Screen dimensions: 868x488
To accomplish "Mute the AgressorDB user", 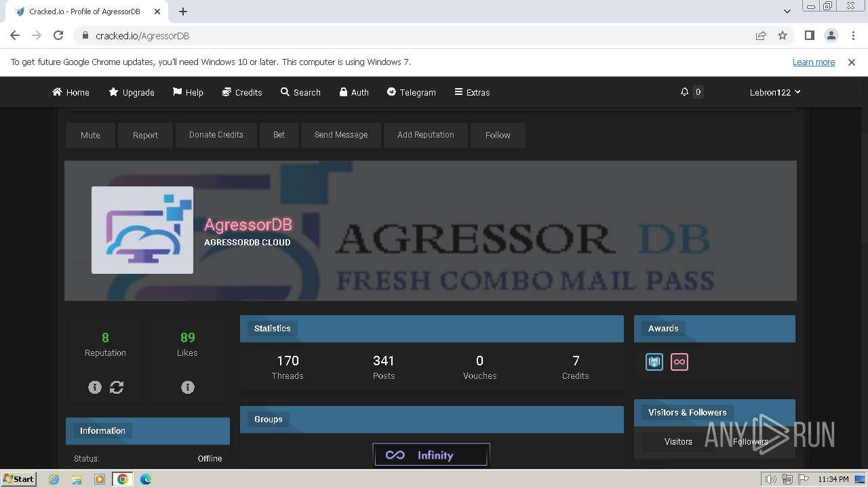I will coord(90,135).
